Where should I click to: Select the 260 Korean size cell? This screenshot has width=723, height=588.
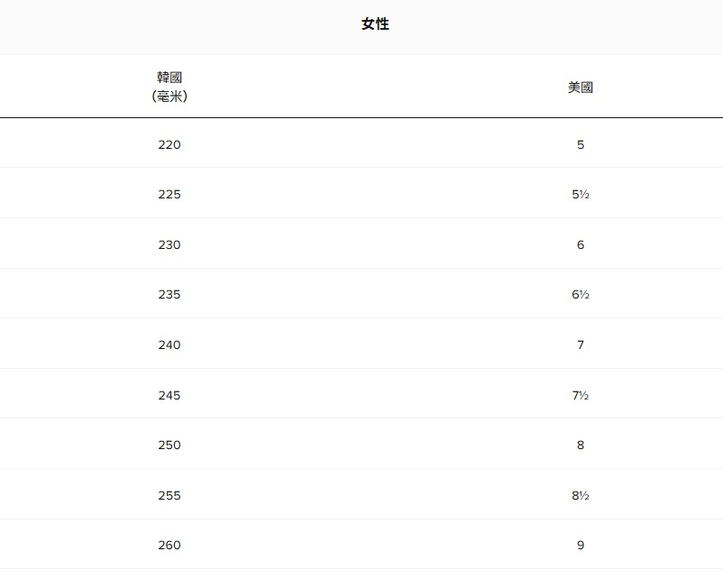[169, 545]
